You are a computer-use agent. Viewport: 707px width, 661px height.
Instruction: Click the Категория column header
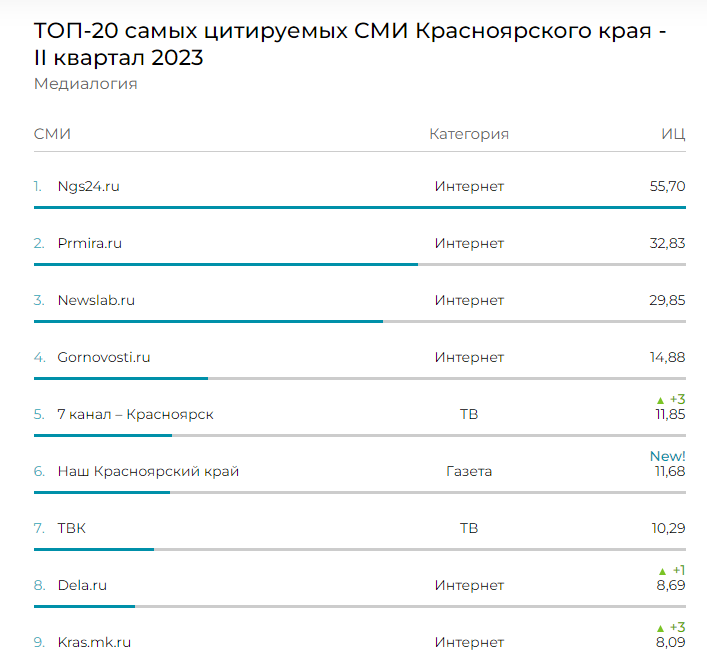coord(469,134)
